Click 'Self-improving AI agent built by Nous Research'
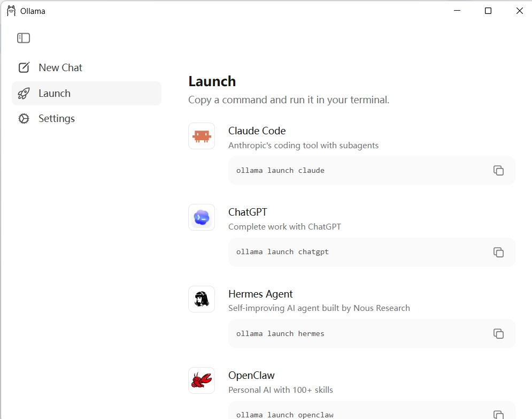532x419 pixels. coord(319,308)
